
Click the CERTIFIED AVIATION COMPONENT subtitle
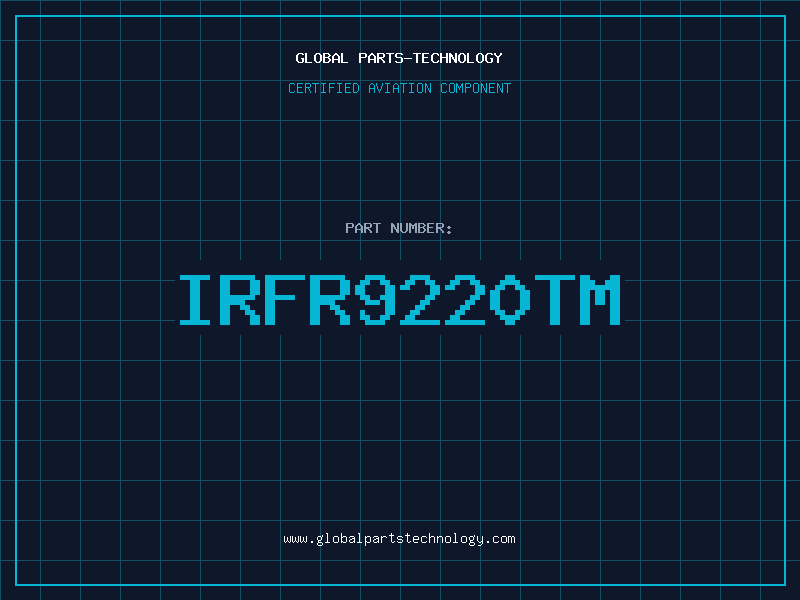point(399,88)
